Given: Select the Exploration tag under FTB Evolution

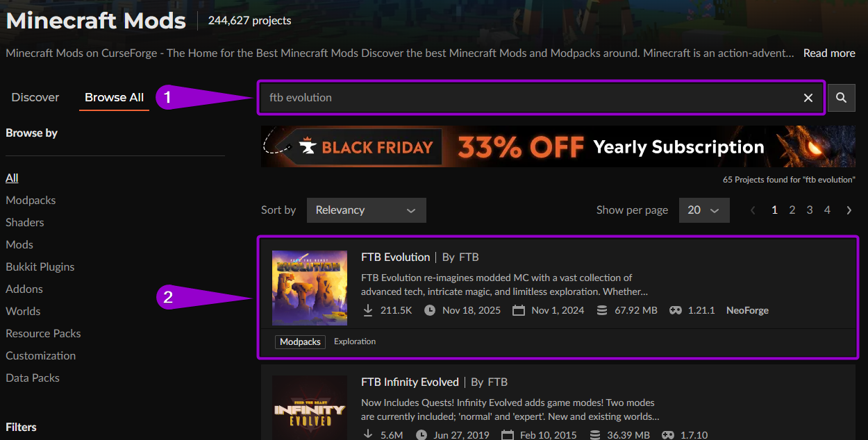Looking at the screenshot, I should coord(354,341).
